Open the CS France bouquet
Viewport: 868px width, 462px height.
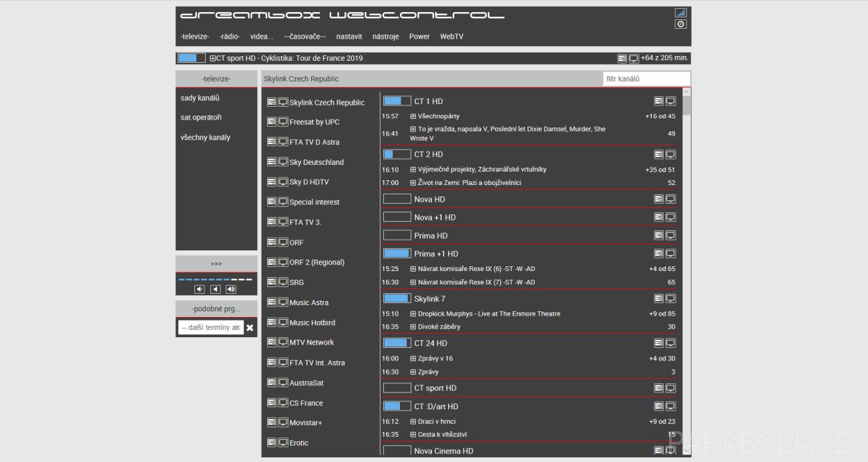(x=306, y=403)
